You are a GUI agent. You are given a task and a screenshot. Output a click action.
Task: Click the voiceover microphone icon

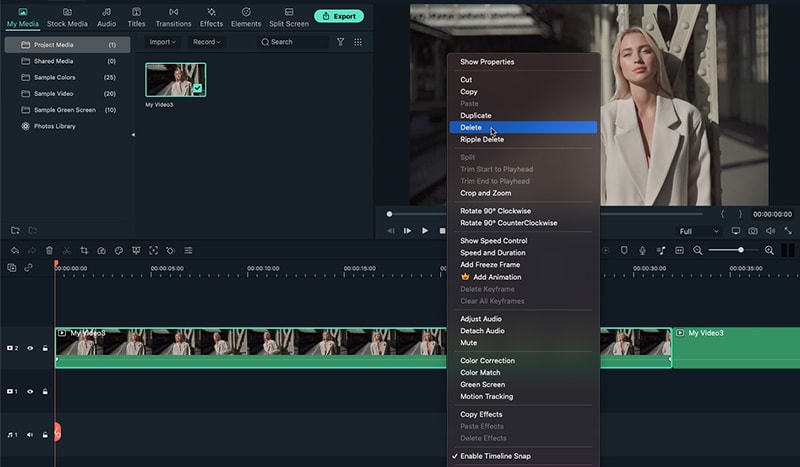pos(642,251)
